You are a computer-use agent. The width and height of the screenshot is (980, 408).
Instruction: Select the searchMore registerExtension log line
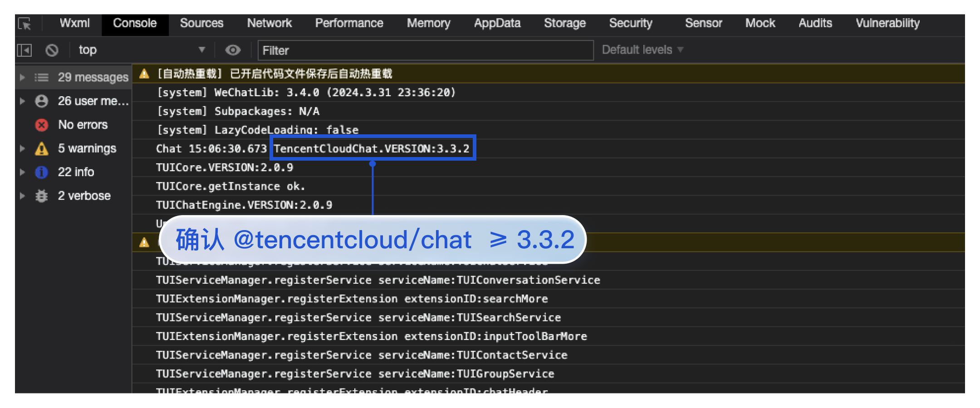[549, 299]
